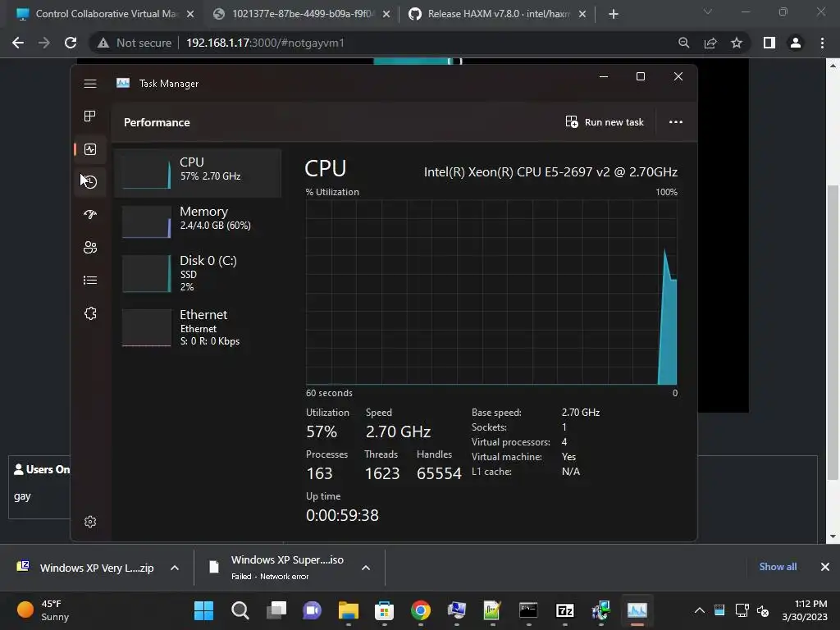This screenshot has width=840, height=630.
Task: Open Task Manager hamburger navigation menu
Action: pyautogui.click(x=90, y=84)
